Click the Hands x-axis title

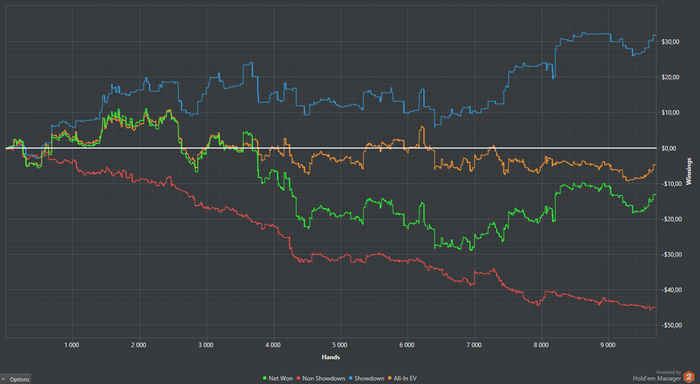coord(330,357)
